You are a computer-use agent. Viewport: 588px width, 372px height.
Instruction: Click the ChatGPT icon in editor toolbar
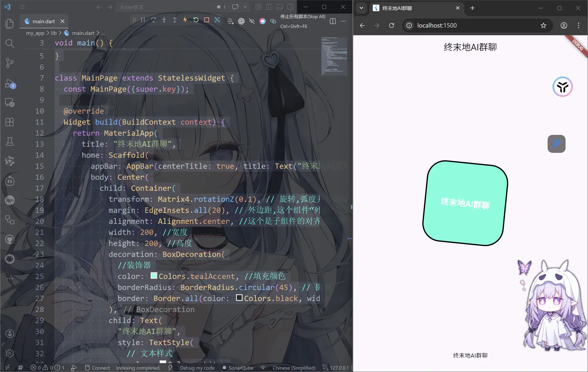(241, 21)
